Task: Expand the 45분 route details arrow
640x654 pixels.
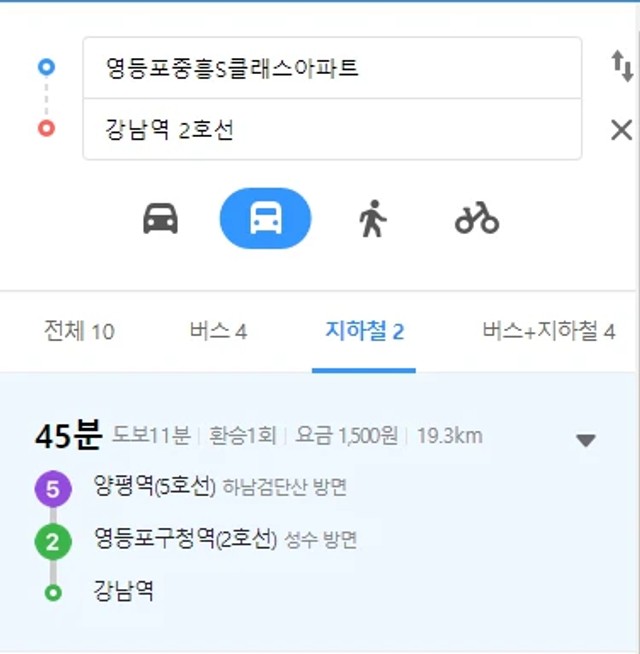Action: [586, 440]
